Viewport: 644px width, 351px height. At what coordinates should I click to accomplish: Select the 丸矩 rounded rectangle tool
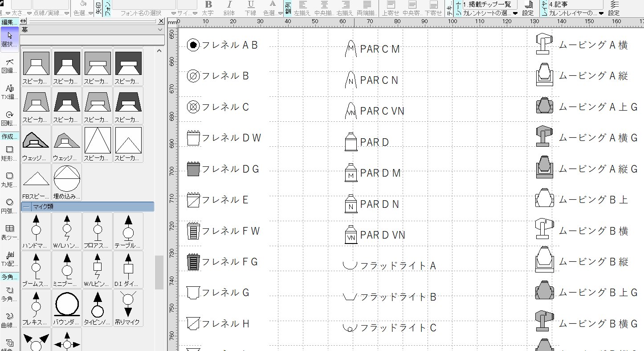10,179
